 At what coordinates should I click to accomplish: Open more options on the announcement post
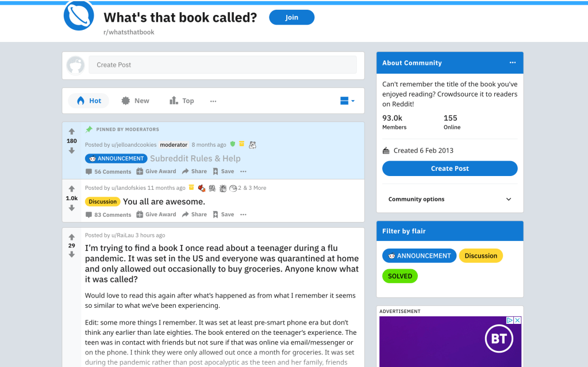tap(243, 171)
